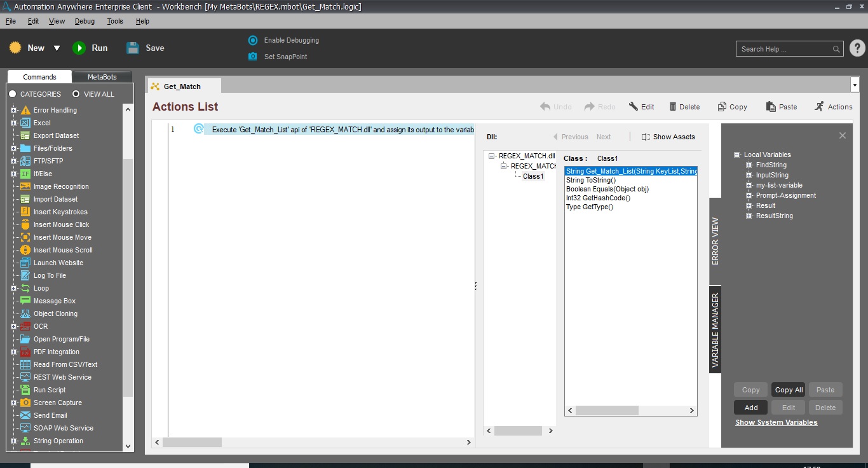Select the Message Box command icon
This screenshot has width=868, height=468.
pos(25,301)
